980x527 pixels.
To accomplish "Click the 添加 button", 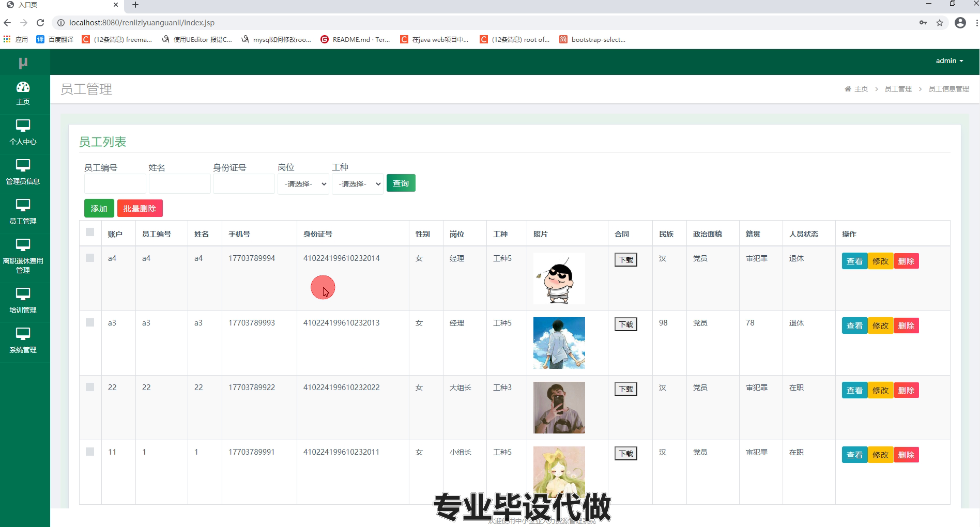I will pyautogui.click(x=99, y=208).
